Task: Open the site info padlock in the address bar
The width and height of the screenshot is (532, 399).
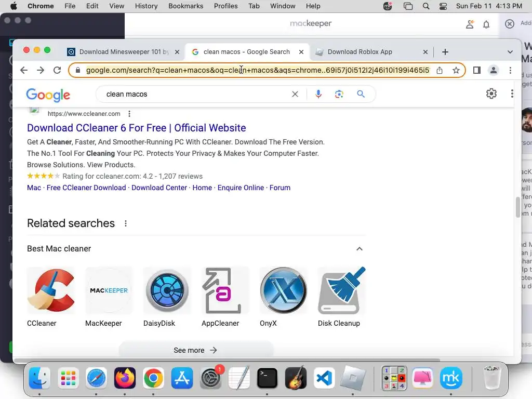Action: pos(78,70)
